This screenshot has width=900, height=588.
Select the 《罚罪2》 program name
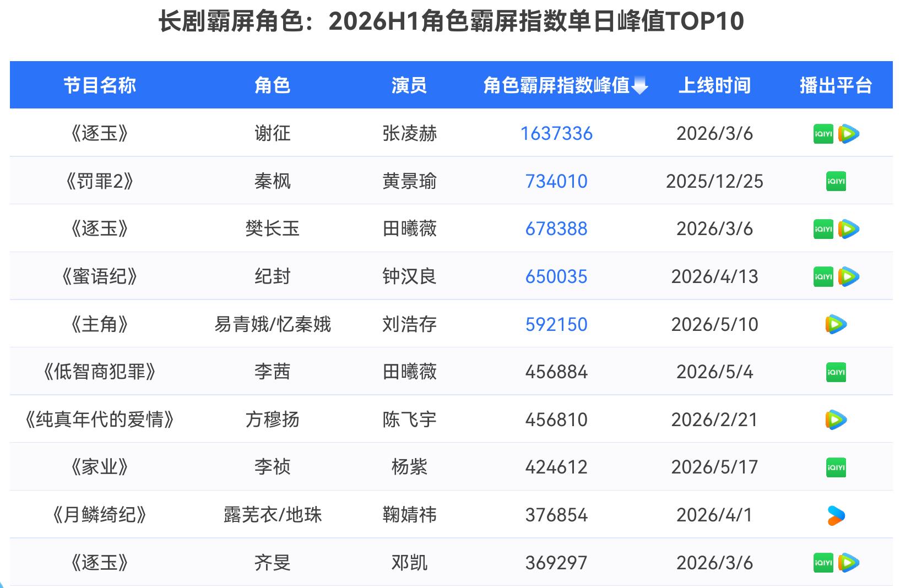pos(100,182)
